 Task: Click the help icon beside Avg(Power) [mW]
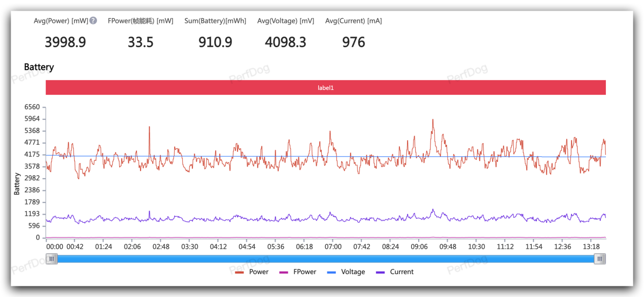[x=93, y=21]
